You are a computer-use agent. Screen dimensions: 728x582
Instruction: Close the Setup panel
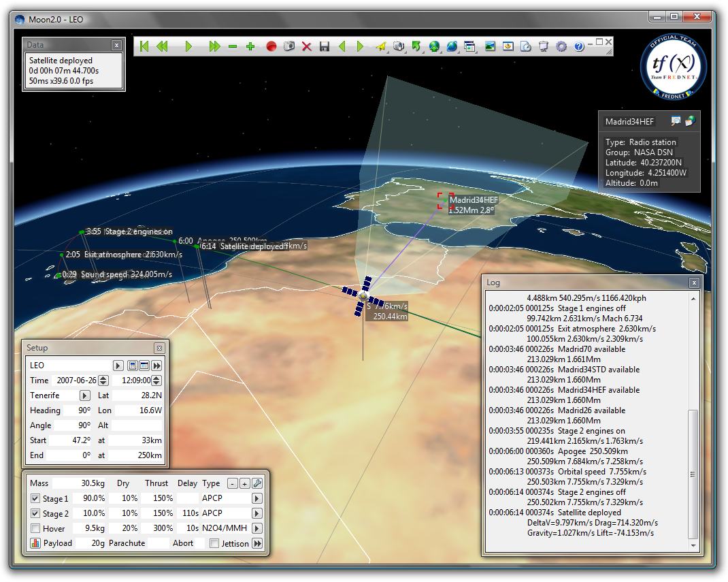tap(159, 348)
